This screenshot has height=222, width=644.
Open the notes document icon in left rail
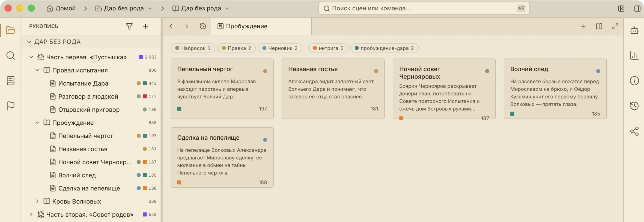[10, 81]
